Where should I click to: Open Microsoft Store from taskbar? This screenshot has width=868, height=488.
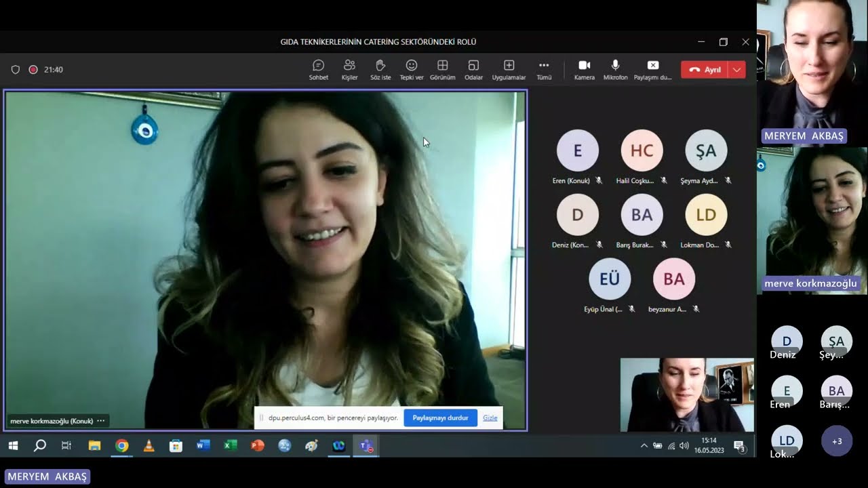pos(176,445)
